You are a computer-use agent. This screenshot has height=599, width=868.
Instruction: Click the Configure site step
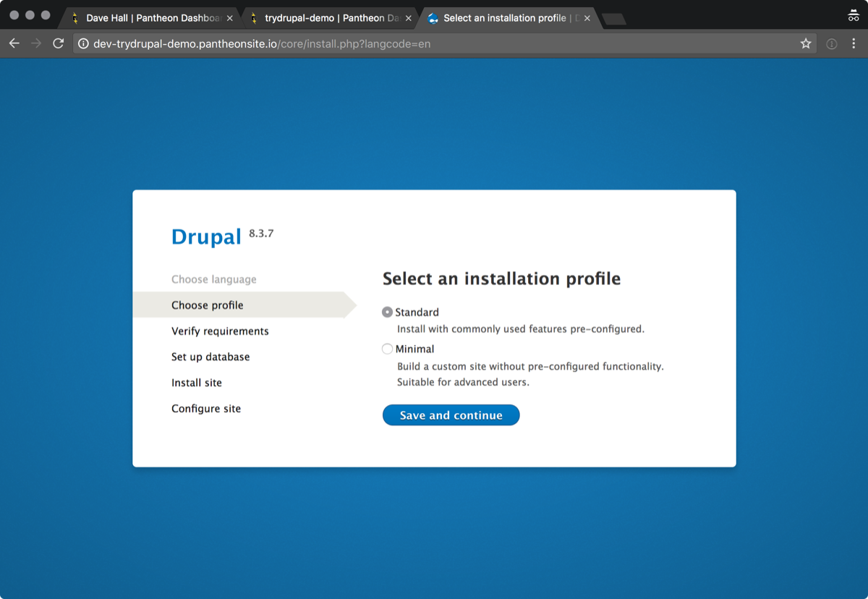click(x=206, y=409)
